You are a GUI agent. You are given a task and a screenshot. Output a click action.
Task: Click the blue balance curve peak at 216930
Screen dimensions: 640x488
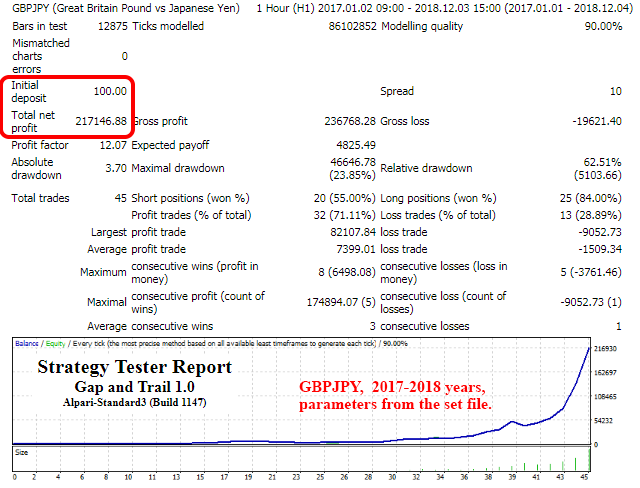(x=587, y=351)
